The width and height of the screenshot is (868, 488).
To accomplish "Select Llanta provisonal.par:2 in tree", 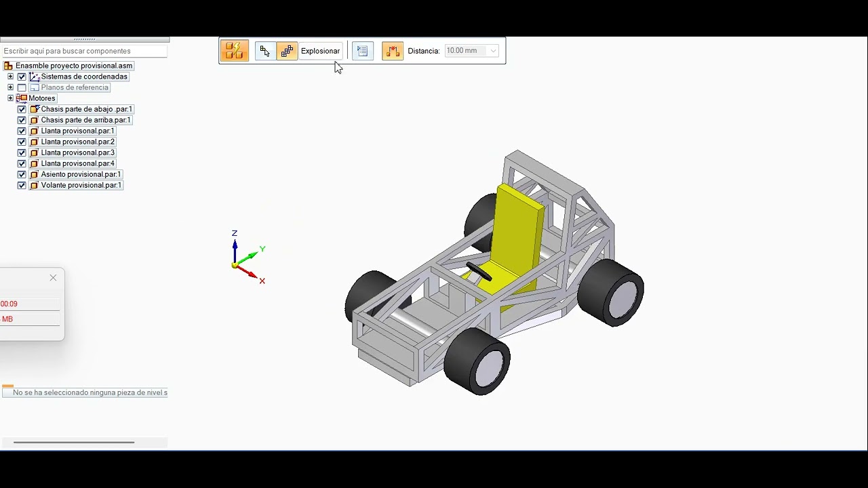I will 78,142.
